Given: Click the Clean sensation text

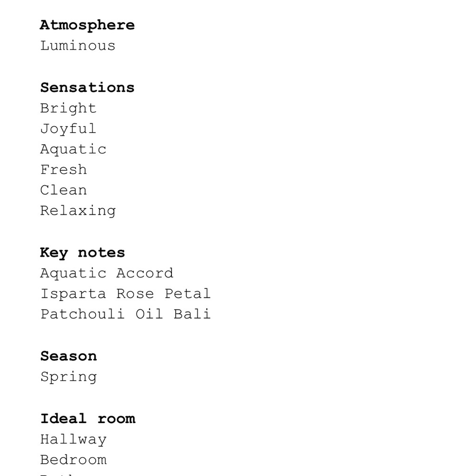Looking at the screenshot, I should click(x=63, y=190).
